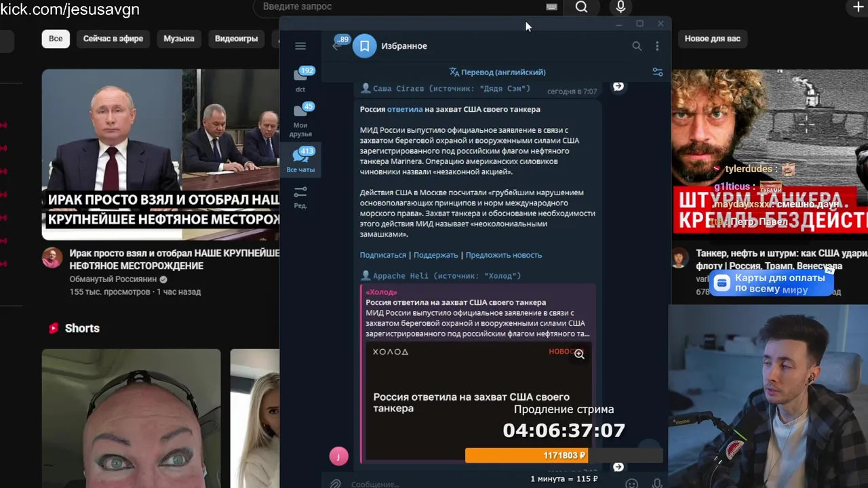Screen dimensions: 868x488
Task: Forward the Холод message via bottom share arrow
Action: (618, 467)
